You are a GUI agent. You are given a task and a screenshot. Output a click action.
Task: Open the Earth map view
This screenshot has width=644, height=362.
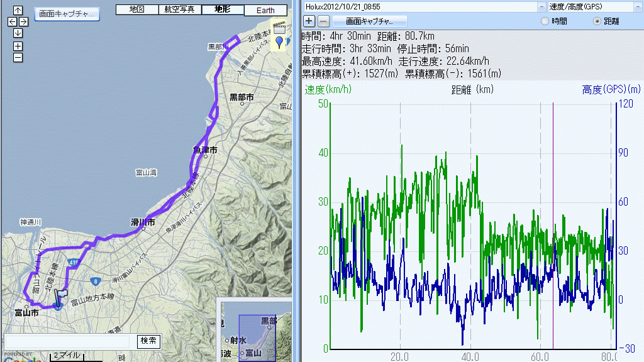pos(265,11)
